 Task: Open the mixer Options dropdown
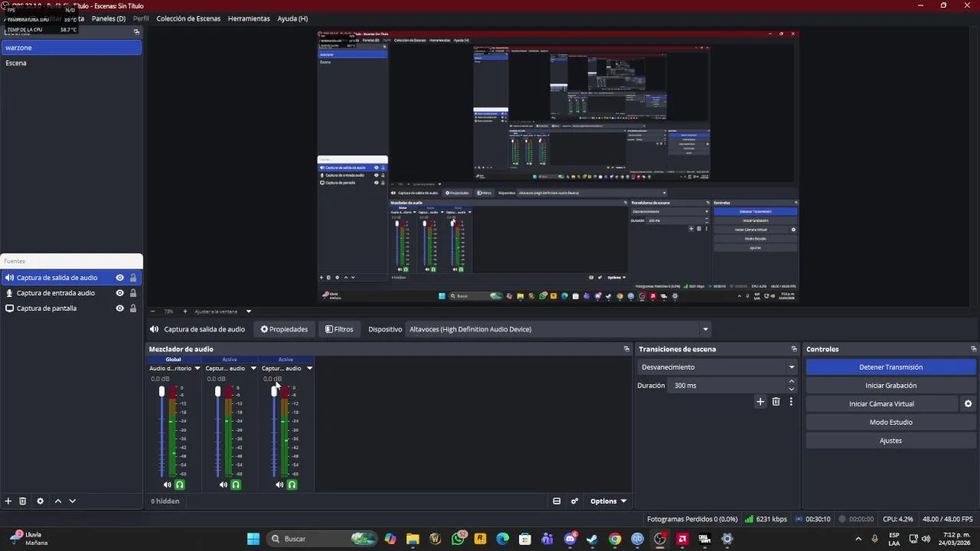tap(609, 501)
